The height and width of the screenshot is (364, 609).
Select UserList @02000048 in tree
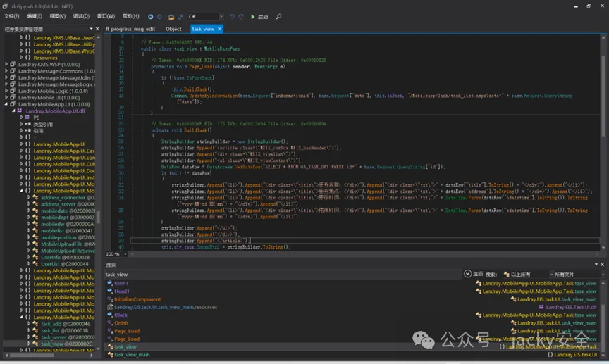64,264
